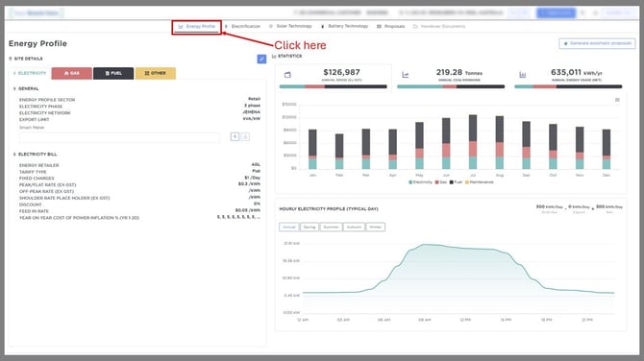Select the Summer profile button

pos(331,227)
